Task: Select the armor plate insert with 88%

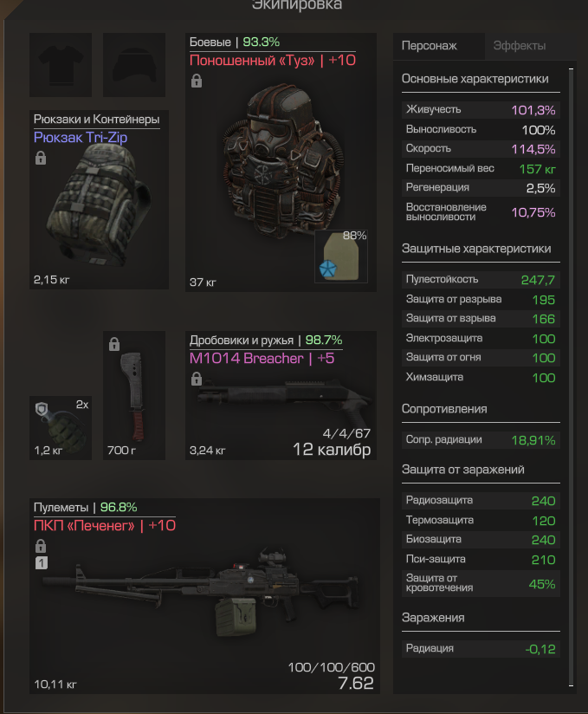Action: tap(341, 256)
